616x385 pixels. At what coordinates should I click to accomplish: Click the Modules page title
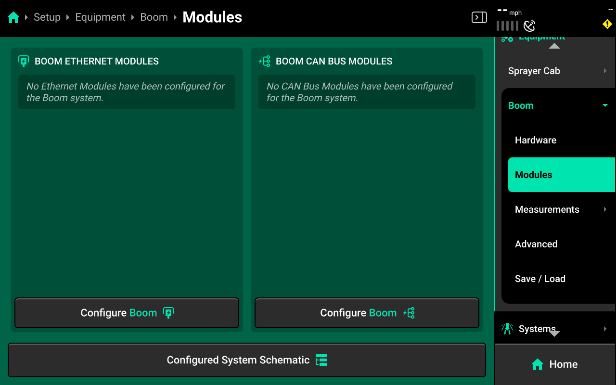(x=212, y=17)
